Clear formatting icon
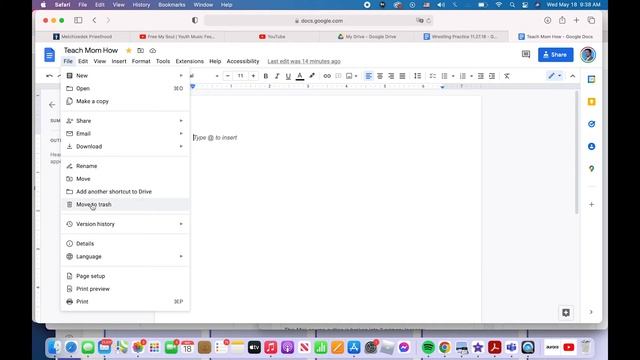This screenshot has width=640, height=360. coord(507,76)
